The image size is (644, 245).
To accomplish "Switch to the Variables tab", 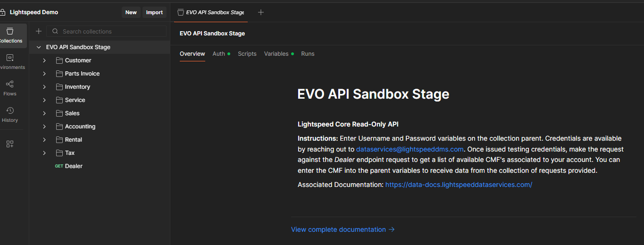I will pyautogui.click(x=276, y=54).
